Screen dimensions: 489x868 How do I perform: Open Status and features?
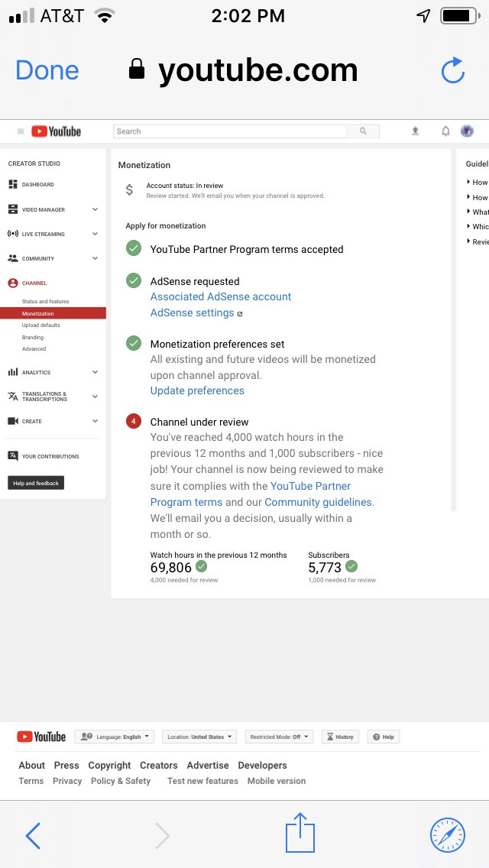pyautogui.click(x=45, y=302)
